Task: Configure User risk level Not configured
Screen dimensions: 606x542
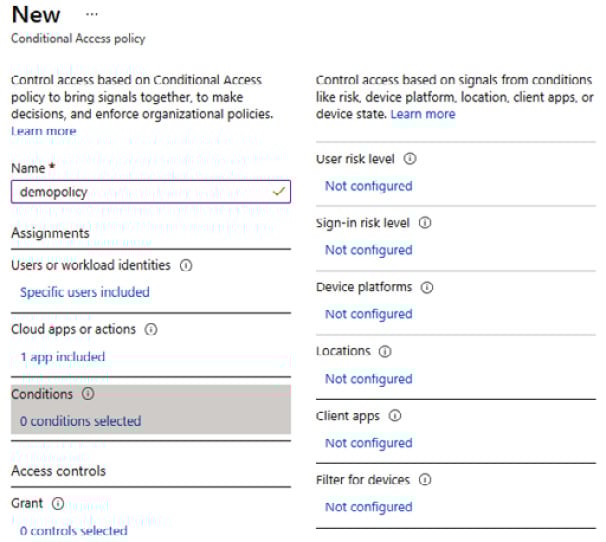Action: click(x=369, y=186)
